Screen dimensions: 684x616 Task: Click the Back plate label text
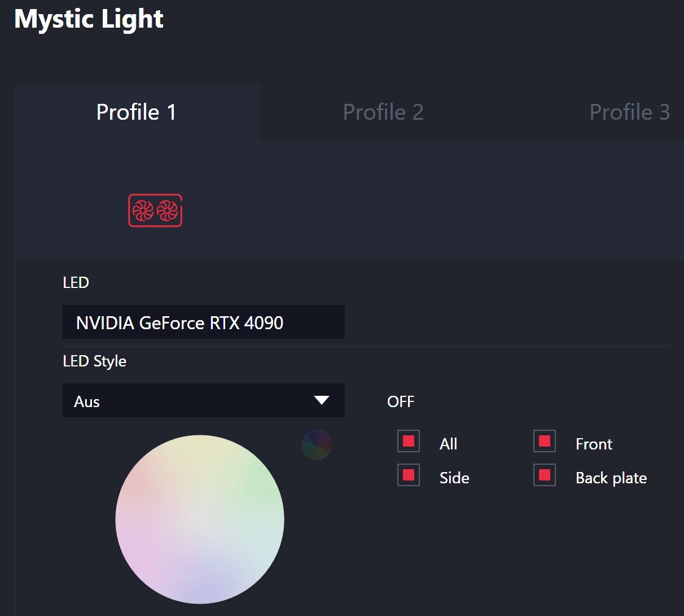(x=611, y=478)
